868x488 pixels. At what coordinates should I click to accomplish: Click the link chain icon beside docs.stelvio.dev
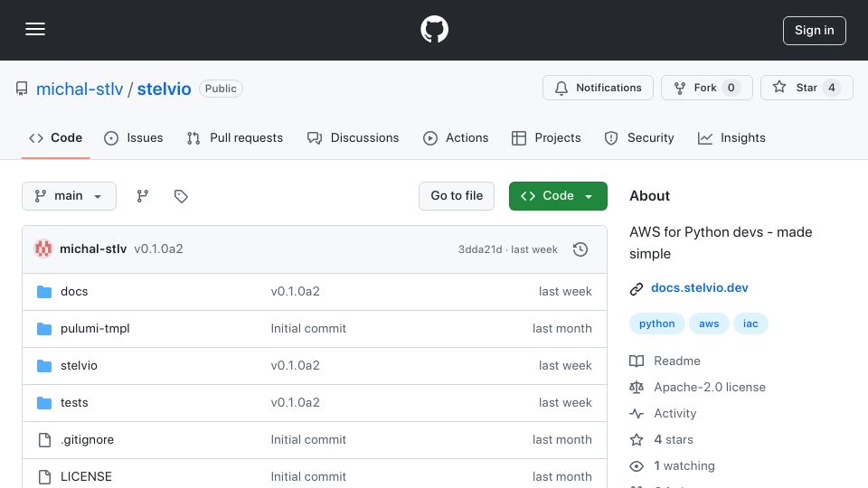[x=637, y=289]
